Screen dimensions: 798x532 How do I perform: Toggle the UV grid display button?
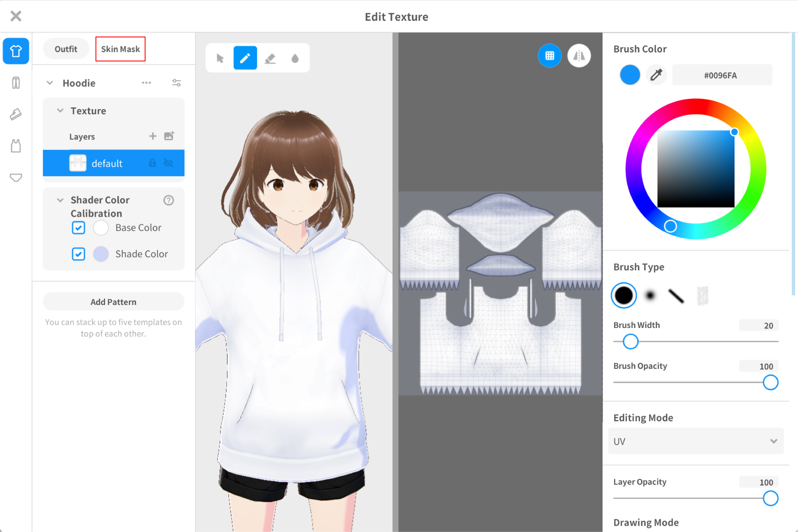[x=549, y=56]
